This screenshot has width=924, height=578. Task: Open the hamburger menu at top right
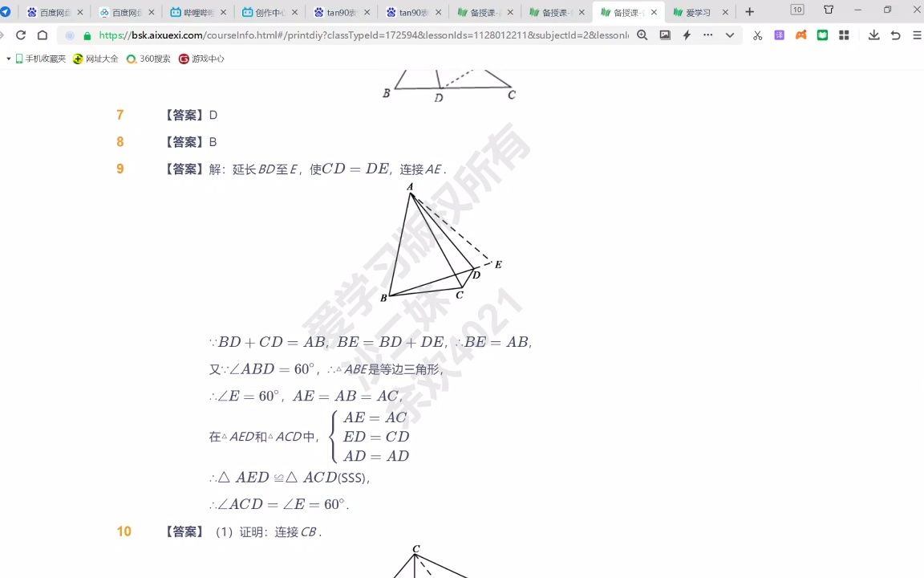914,36
